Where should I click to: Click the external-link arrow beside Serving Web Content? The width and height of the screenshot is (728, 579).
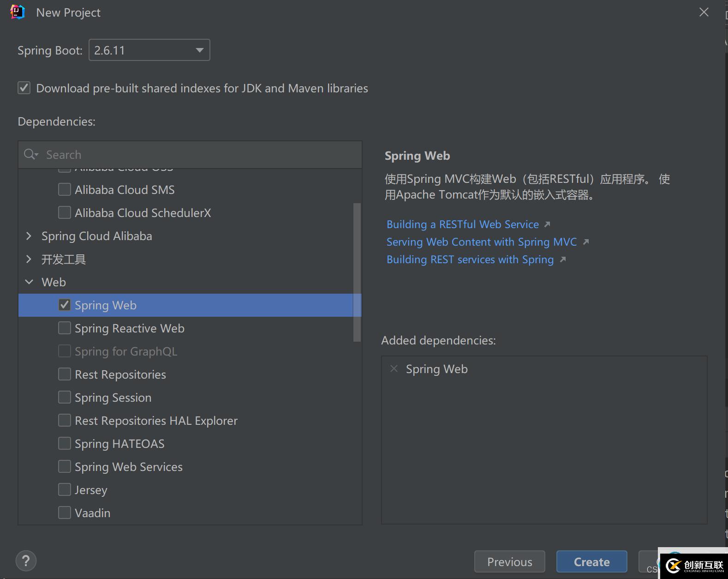pyautogui.click(x=586, y=242)
